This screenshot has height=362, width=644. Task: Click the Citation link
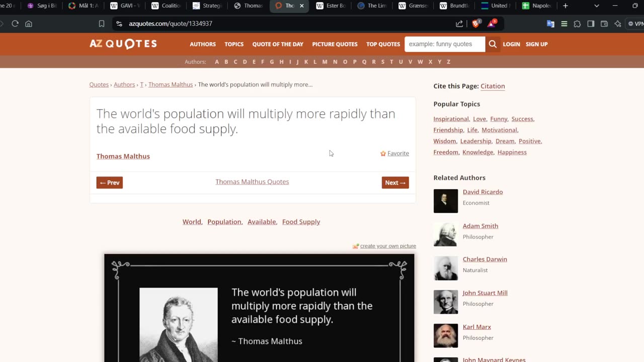coord(493,86)
